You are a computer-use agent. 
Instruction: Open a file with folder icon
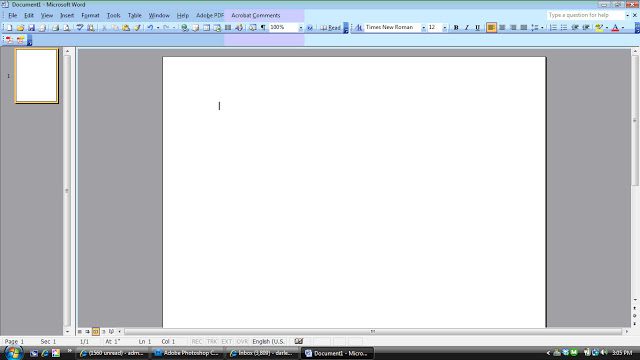click(x=20, y=28)
